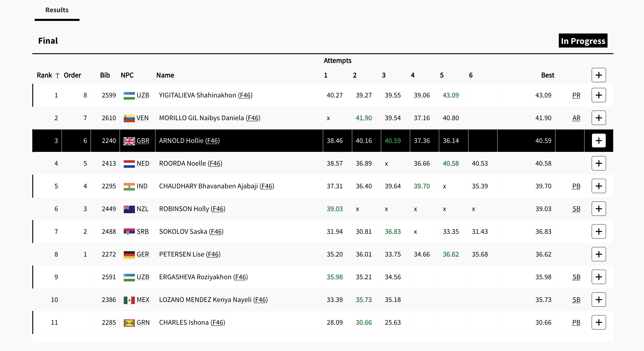Click the Serbia flag icon
This screenshot has width=644, height=351.
(x=129, y=232)
